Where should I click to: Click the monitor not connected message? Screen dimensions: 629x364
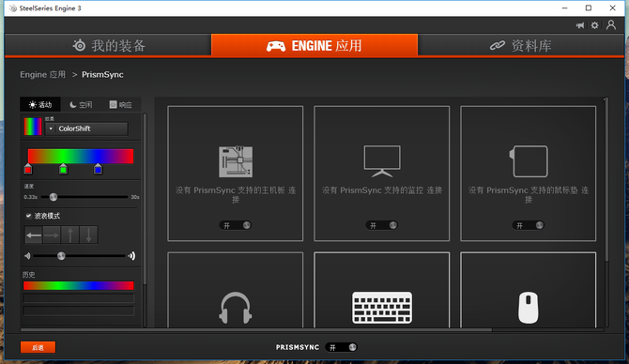(x=382, y=190)
